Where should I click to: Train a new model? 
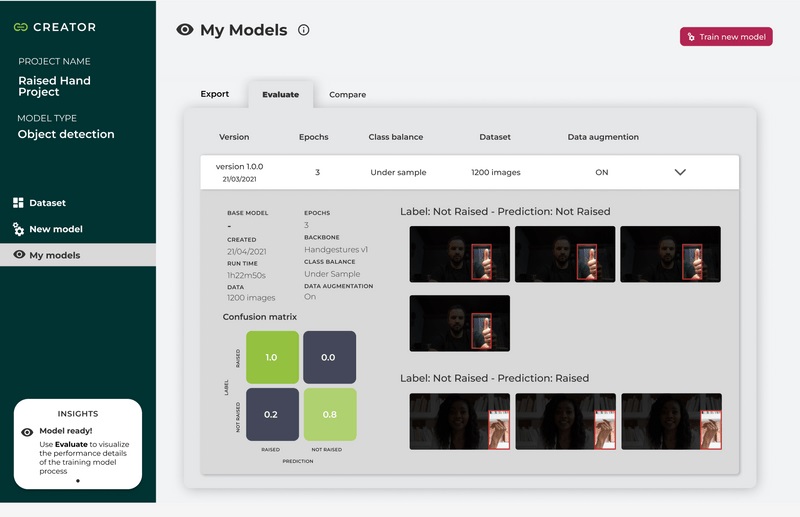(x=726, y=37)
